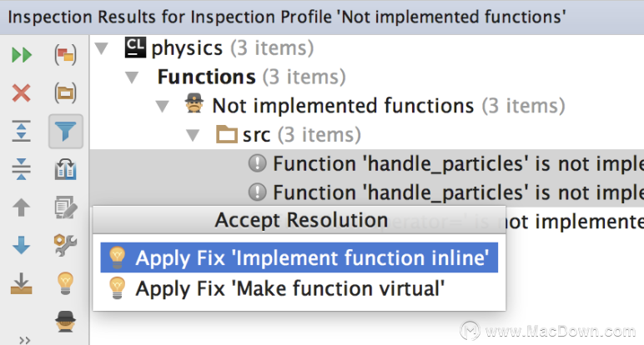This screenshot has width=644, height=345.
Task: Click the Export results icon
Action: pos(22,284)
